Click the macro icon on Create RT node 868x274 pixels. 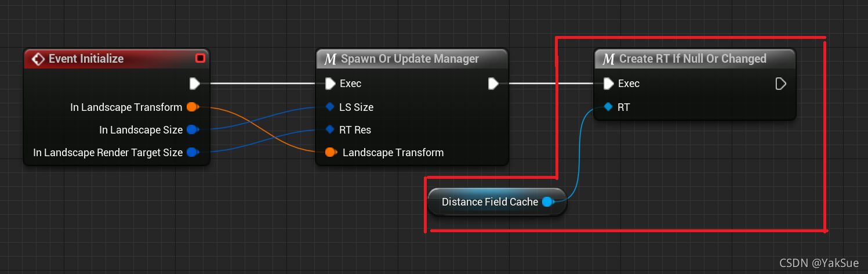tap(609, 59)
